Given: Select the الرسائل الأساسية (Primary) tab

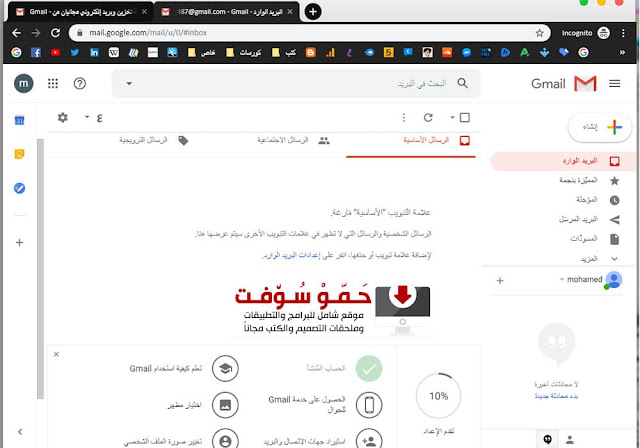Looking at the screenshot, I should click(x=437, y=140).
